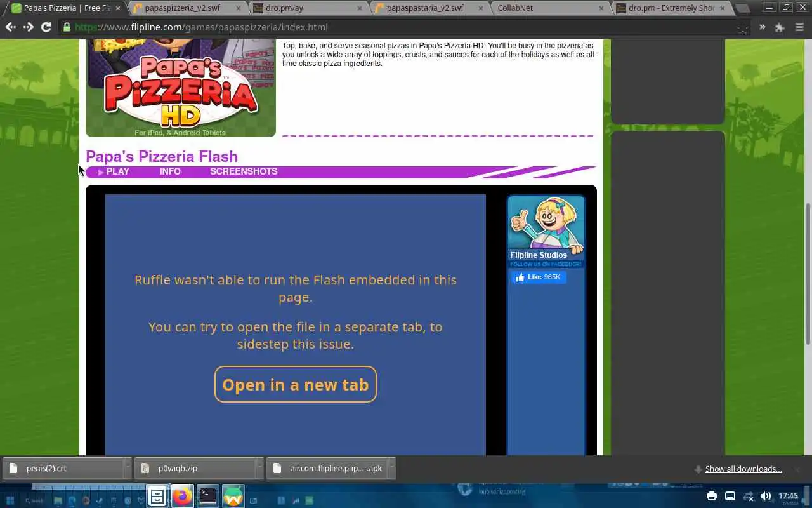Open the SCREENSHOTS section
812x508 pixels.
[x=244, y=171]
